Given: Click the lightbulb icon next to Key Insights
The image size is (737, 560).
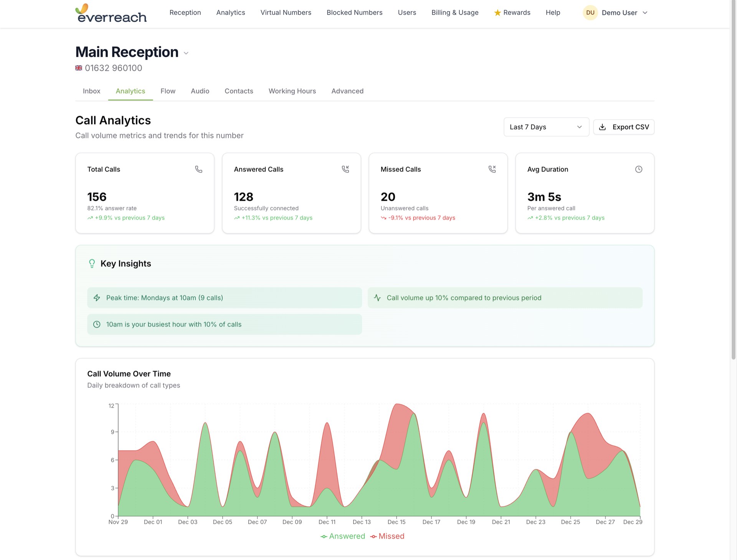Looking at the screenshot, I should [x=92, y=263].
